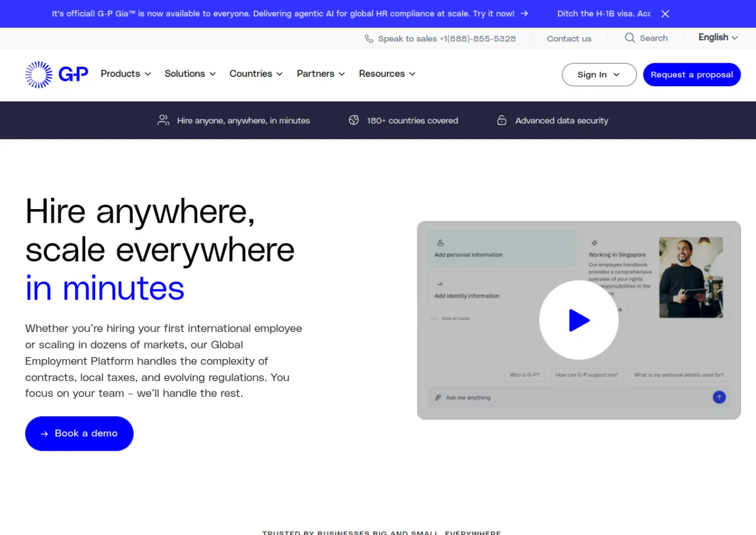Click the globe icon beside '180+ countries covered'
Screen dimensions: 756x535
[x=354, y=120]
